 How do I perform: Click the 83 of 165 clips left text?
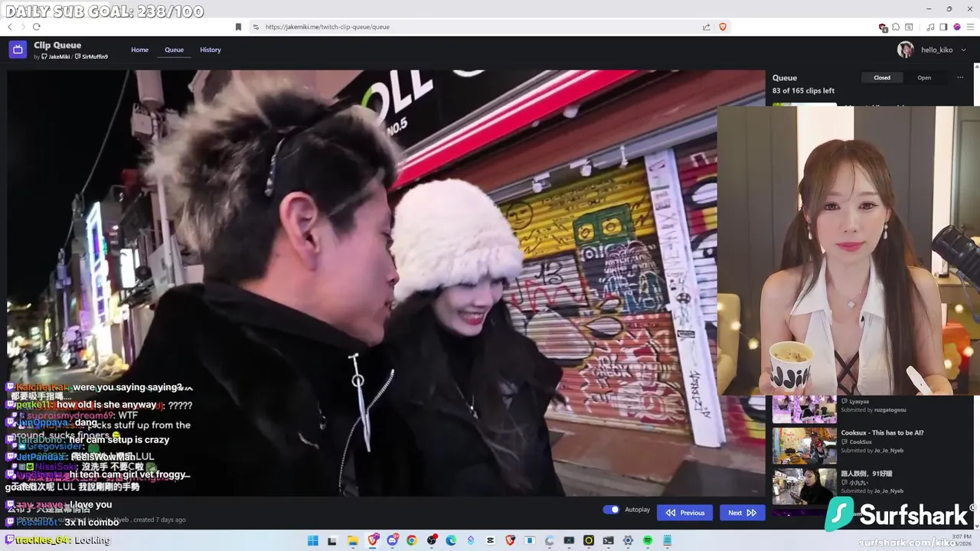(x=803, y=90)
